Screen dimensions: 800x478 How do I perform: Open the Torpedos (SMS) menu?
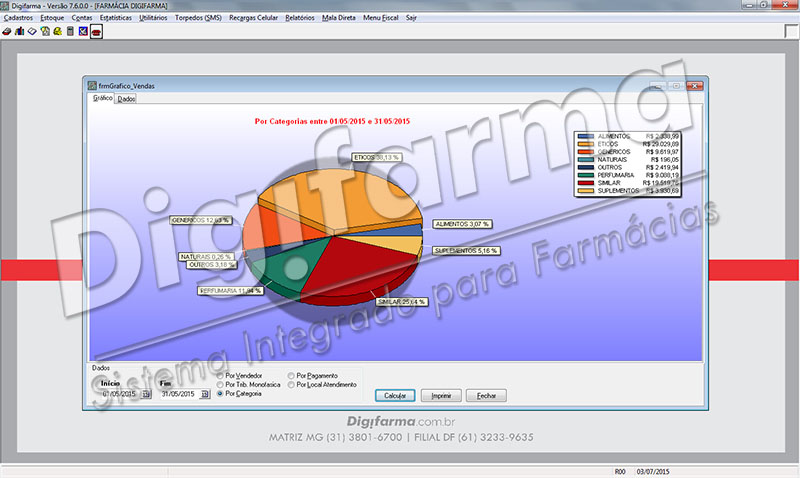point(198,18)
